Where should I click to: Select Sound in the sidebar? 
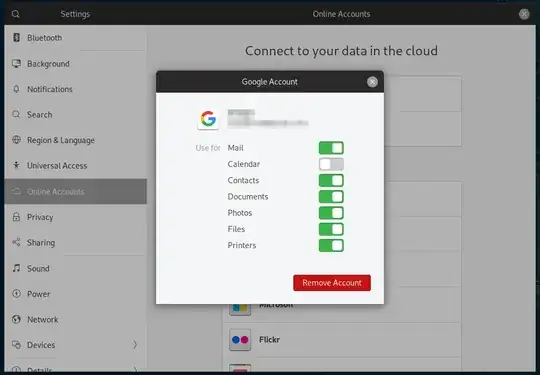tap(76, 268)
